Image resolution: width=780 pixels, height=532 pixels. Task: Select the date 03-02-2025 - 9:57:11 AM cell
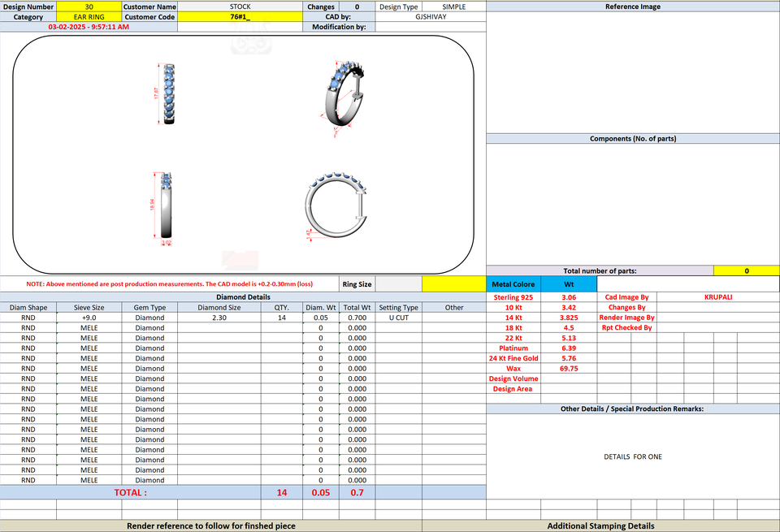click(x=89, y=27)
